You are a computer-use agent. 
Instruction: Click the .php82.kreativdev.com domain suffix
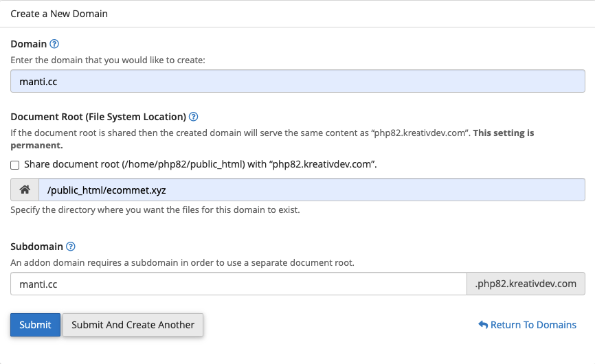pyautogui.click(x=526, y=284)
